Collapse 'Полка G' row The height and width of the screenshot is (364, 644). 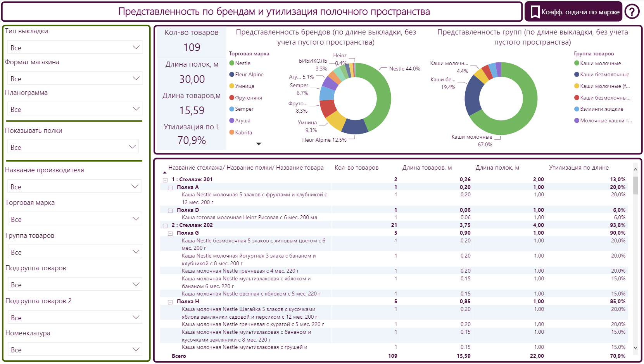[x=170, y=233]
